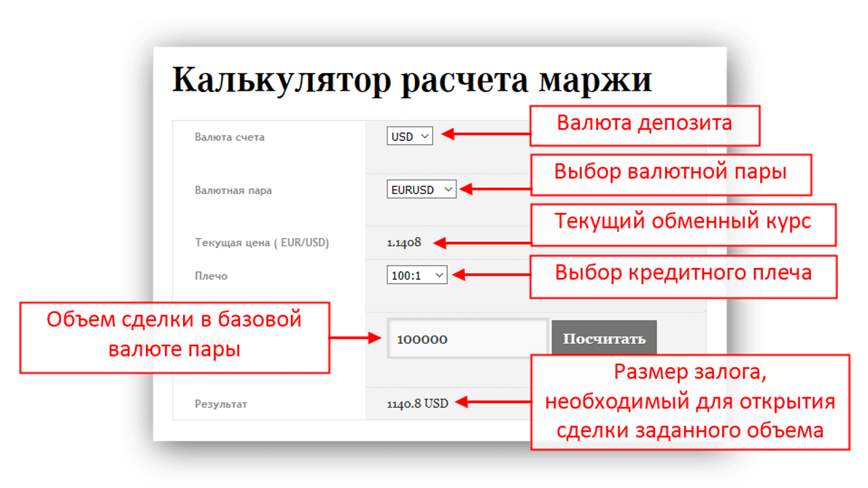Expand the EURUSD currency pair dropdown
This screenshot has width=868, height=488.
421,190
